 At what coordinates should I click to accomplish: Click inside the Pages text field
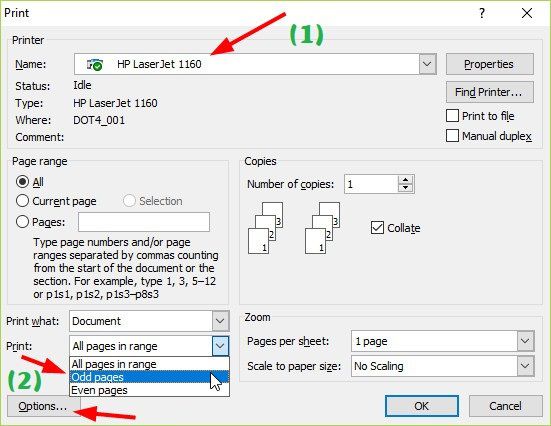[144, 222]
